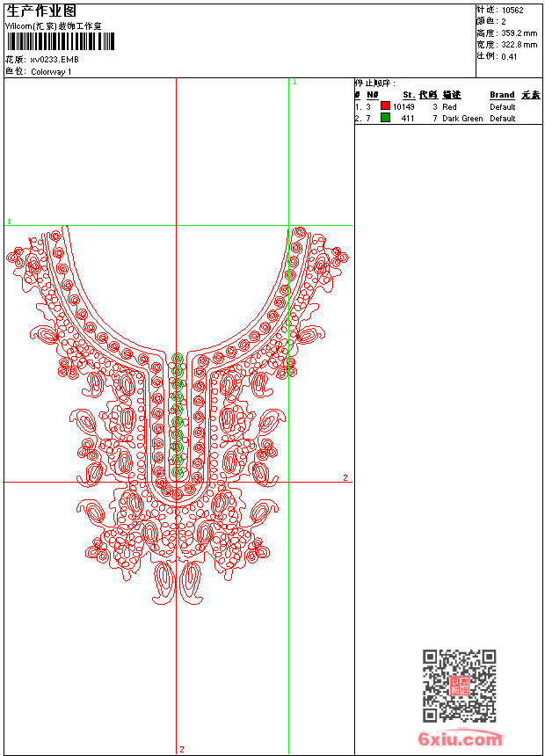Click the Red description text
Image resolution: width=545 pixels, height=756 pixels.
(x=449, y=107)
